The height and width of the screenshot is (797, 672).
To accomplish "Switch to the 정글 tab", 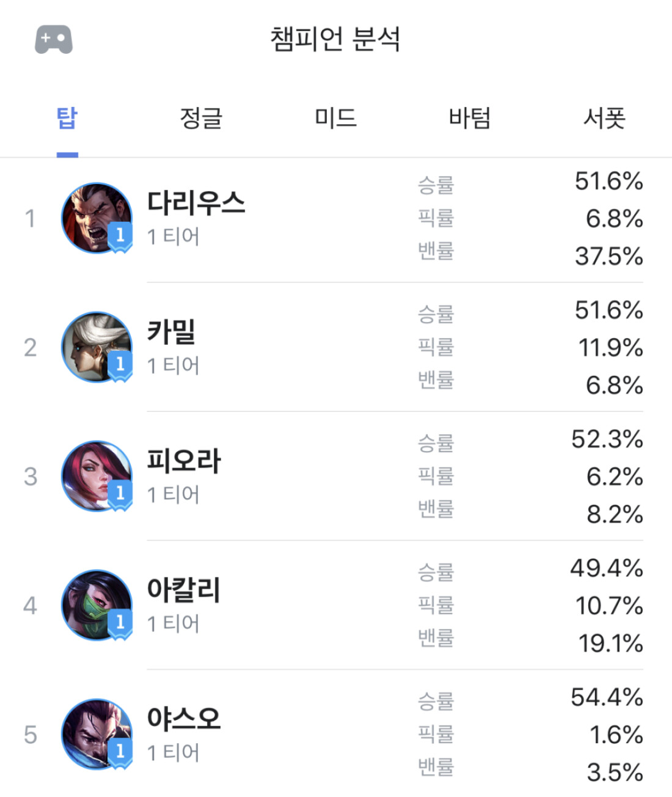I will (201, 117).
